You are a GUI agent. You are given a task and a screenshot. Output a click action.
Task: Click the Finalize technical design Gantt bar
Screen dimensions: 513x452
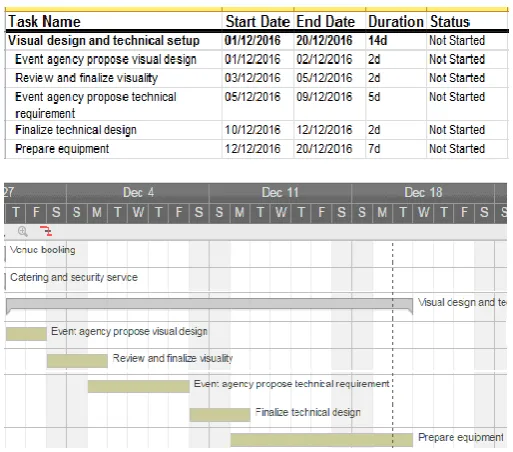(x=220, y=415)
